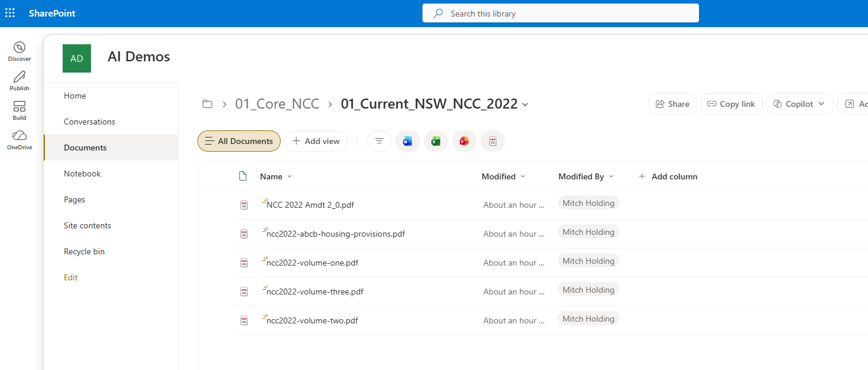Click Add column header
This screenshot has height=370, width=868.
pos(668,176)
